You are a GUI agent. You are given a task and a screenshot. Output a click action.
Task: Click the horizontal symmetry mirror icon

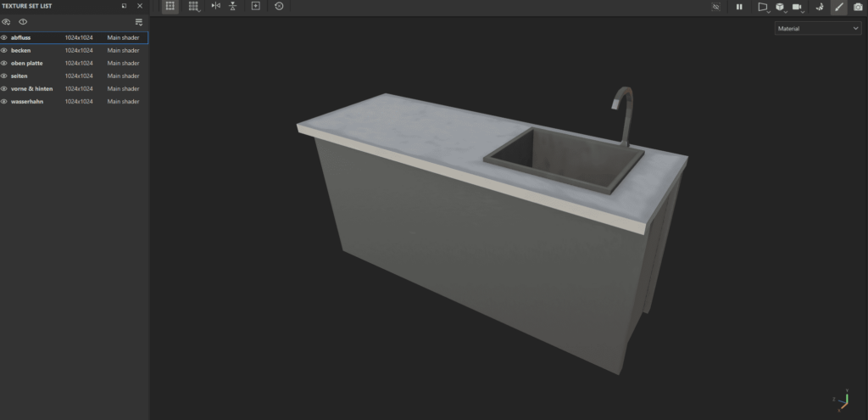(x=215, y=7)
